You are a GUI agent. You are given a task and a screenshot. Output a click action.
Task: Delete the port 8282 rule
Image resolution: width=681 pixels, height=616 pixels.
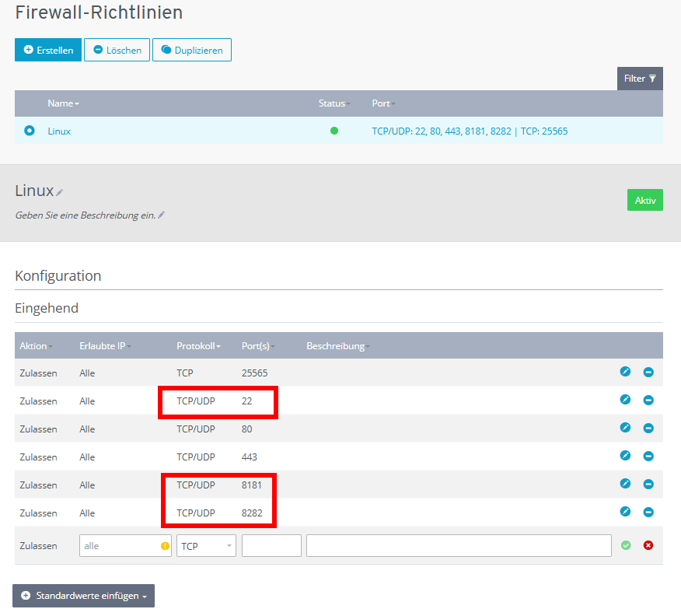click(x=648, y=513)
